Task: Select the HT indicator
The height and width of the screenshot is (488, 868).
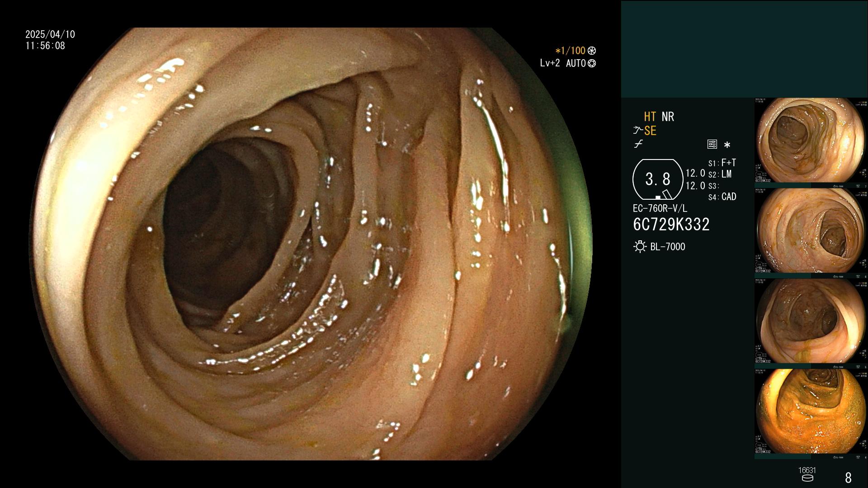Action: click(x=650, y=117)
